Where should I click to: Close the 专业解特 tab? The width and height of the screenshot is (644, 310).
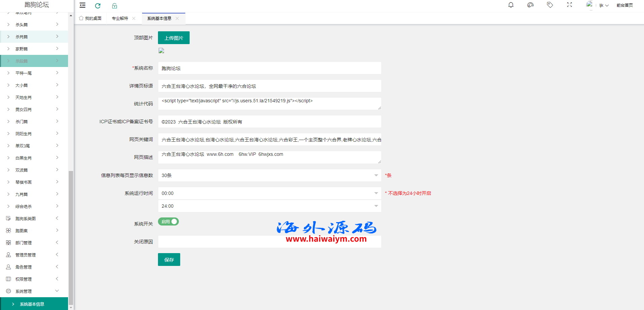pyautogui.click(x=134, y=19)
